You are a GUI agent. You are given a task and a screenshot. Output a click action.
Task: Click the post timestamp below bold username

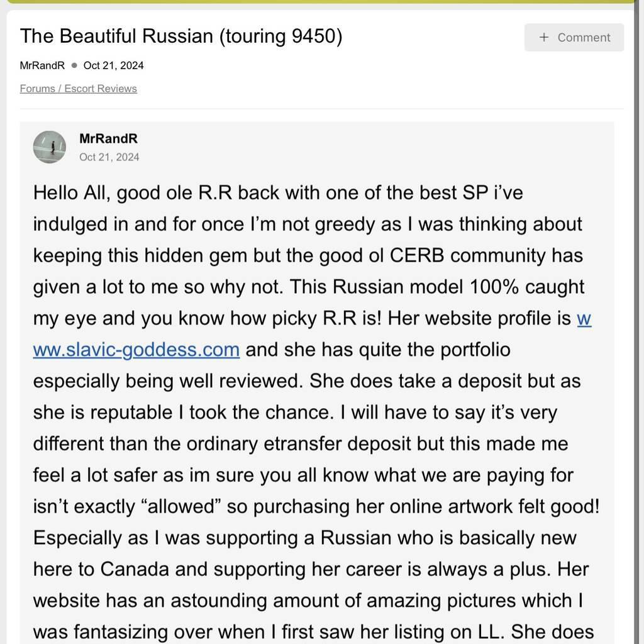click(x=109, y=157)
